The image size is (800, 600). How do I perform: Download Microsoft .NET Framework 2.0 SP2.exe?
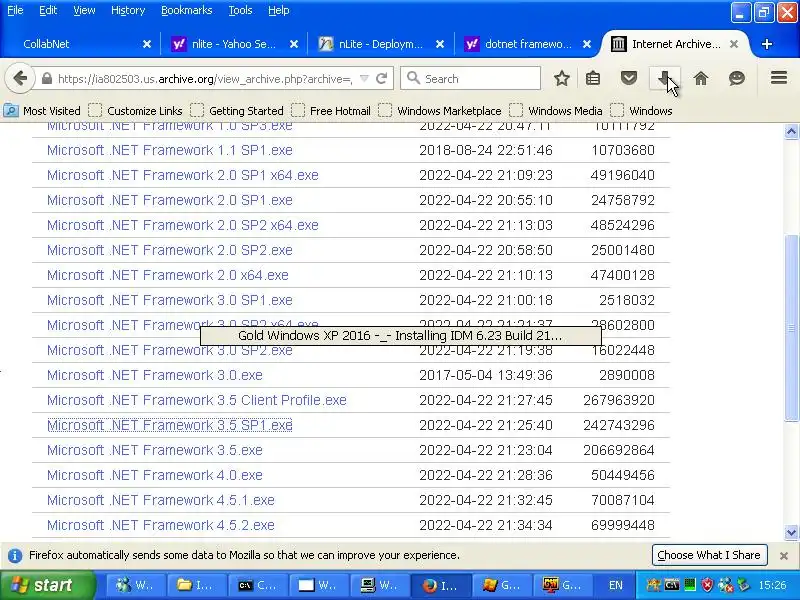point(169,251)
